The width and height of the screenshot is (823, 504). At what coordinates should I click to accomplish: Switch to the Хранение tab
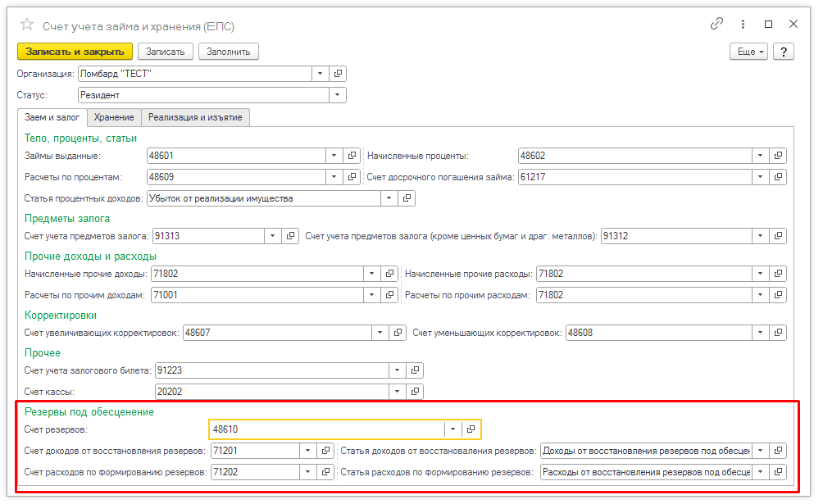pyautogui.click(x=114, y=118)
